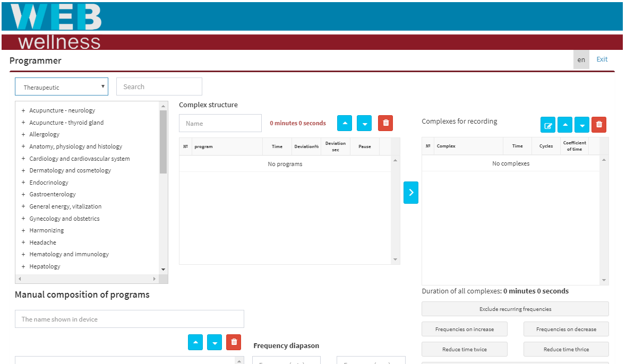The height and width of the screenshot is (364, 626).
Task: Click move-up arrow in Complex structure
Action: click(x=345, y=123)
